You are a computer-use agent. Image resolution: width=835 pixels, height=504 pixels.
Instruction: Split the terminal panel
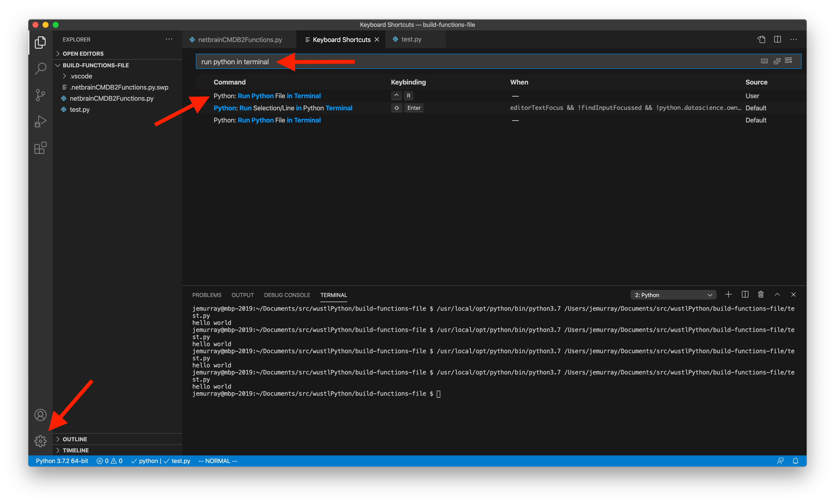pyautogui.click(x=745, y=295)
